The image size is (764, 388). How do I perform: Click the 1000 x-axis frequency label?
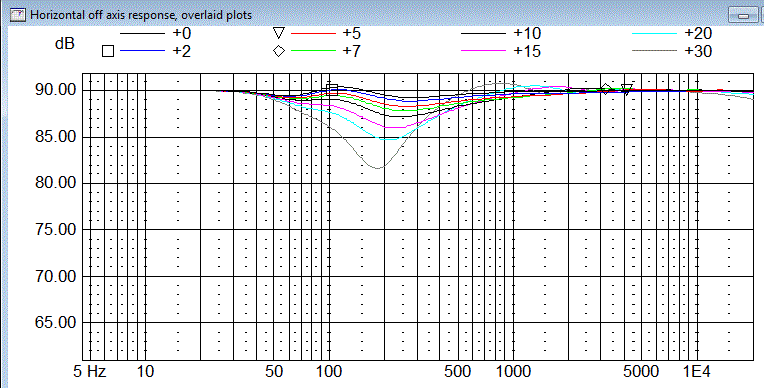click(x=513, y=372)
